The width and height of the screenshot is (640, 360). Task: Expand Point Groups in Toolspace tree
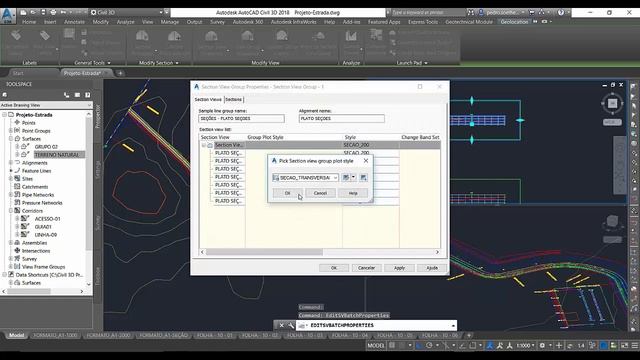tap(11, 131)
